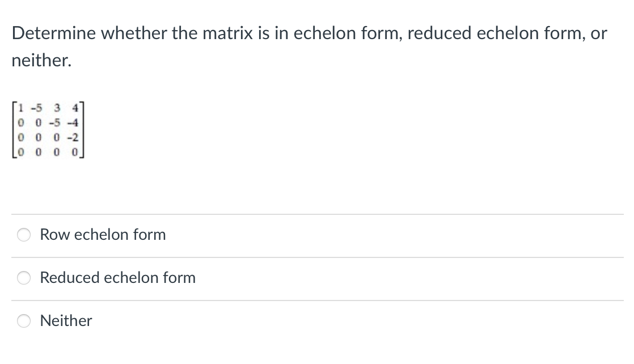Viewport: 634px width, 364px height.
Task: Click the -2 entry in matrix third row
Action: [x=73, y=138]
